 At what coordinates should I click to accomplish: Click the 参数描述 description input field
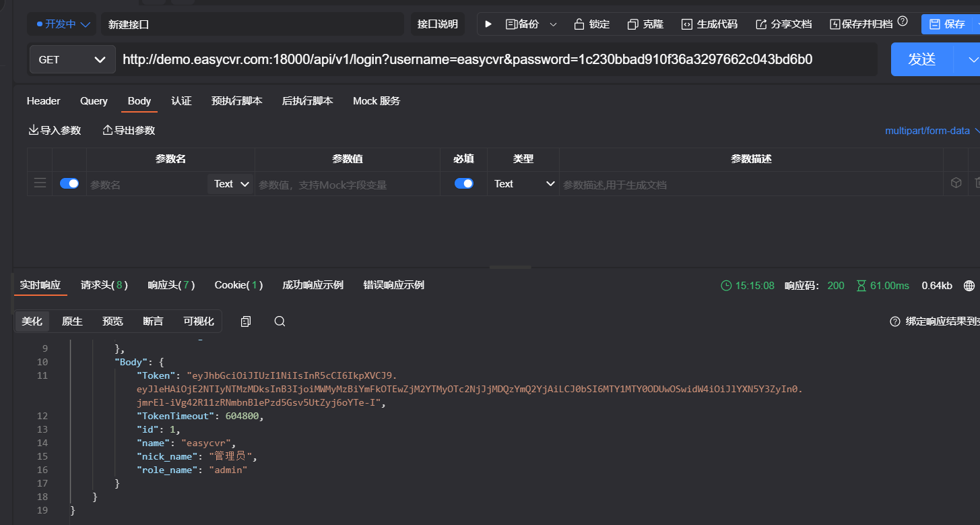[x=750, y=184]
